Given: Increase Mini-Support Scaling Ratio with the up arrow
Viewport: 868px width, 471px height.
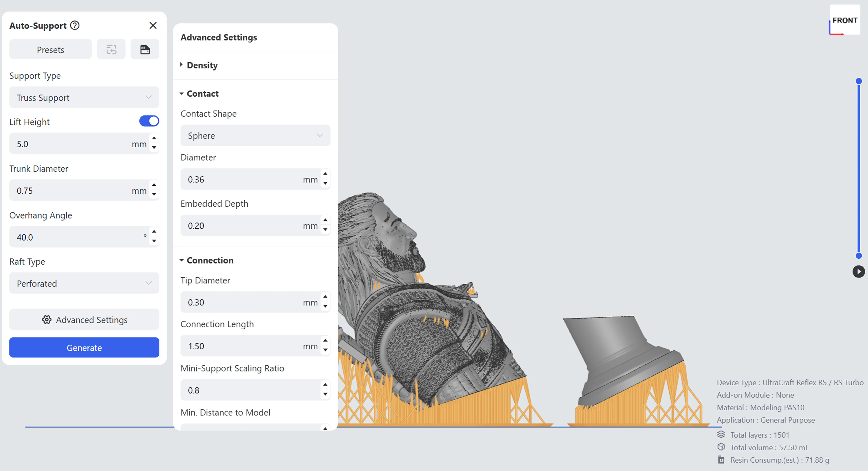Looking at the screenshot, I should [325, 385].
